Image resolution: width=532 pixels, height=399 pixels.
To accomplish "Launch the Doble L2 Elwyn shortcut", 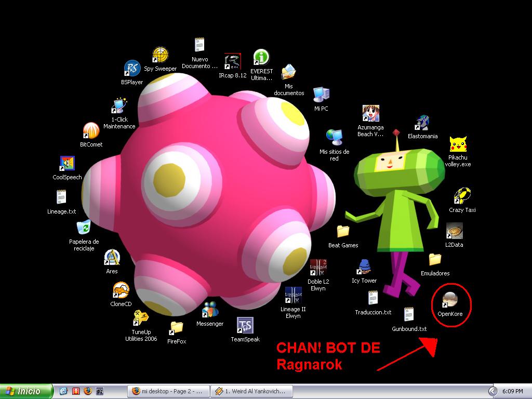I will tap(318, 268).
